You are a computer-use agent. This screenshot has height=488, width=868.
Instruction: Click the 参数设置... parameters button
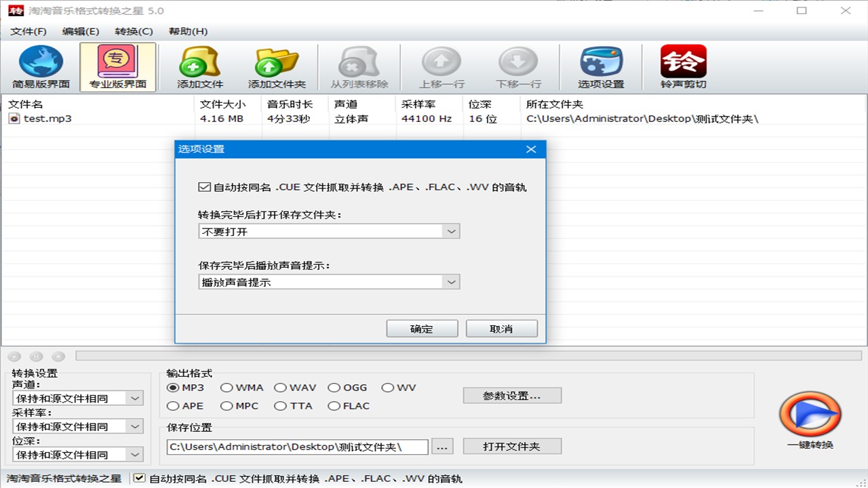point(512,396)
